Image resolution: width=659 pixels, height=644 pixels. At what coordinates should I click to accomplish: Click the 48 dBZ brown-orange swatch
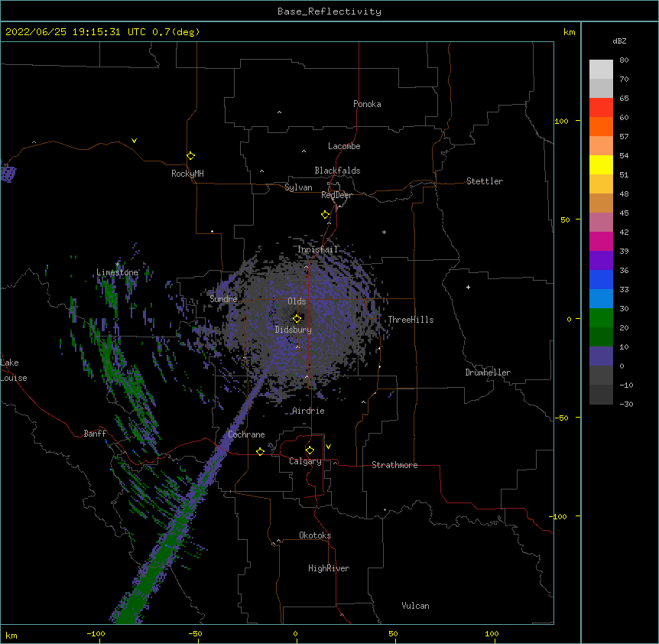[601, 203]
